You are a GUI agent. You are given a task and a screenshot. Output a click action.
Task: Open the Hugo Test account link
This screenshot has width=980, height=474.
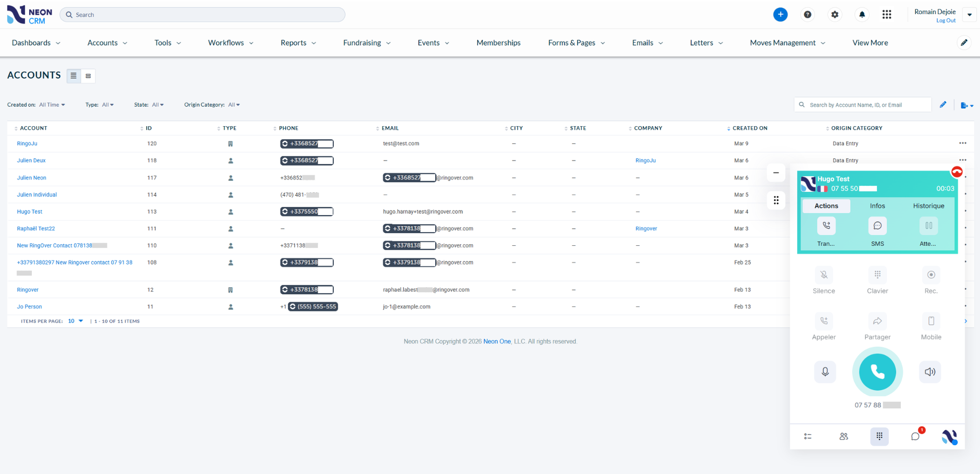pos(29,212)
